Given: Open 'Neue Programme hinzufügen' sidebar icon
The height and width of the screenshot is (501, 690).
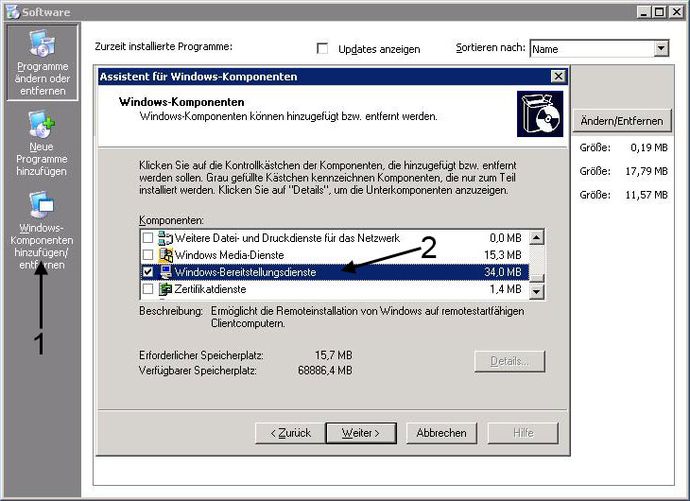Looking at the screenshot, I should click(42, 143).
